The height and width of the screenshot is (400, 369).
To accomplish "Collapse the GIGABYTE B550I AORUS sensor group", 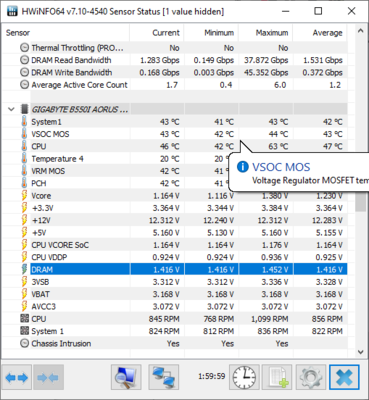I will (x=11, y=109).
